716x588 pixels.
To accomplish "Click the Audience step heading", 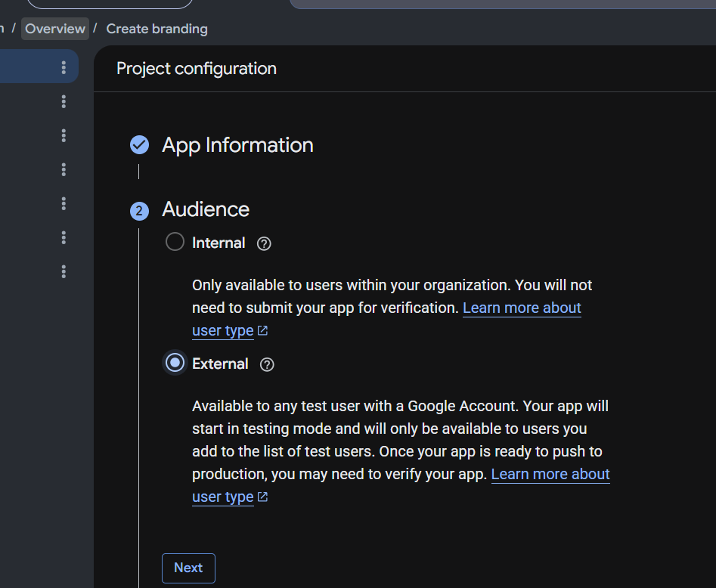I will coord(206,209).
